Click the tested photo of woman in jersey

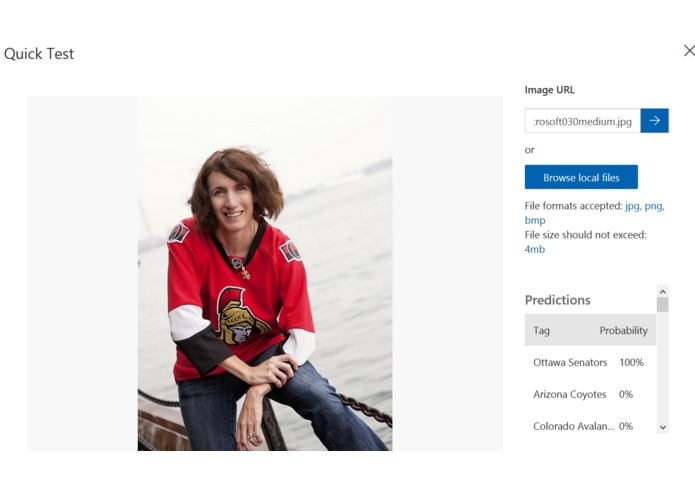tap(265, 273)
